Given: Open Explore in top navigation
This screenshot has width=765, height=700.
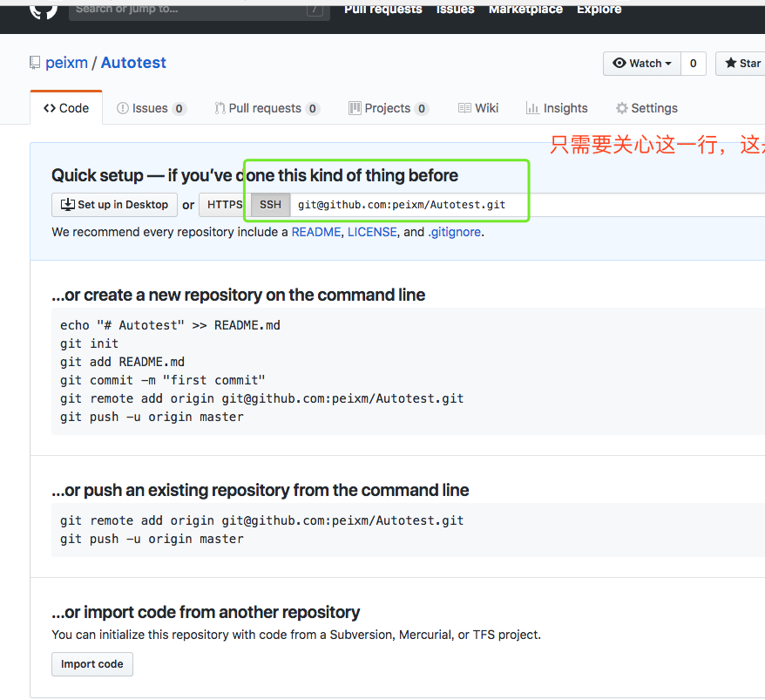Looking at the screenshot, I should click(599, 10).
